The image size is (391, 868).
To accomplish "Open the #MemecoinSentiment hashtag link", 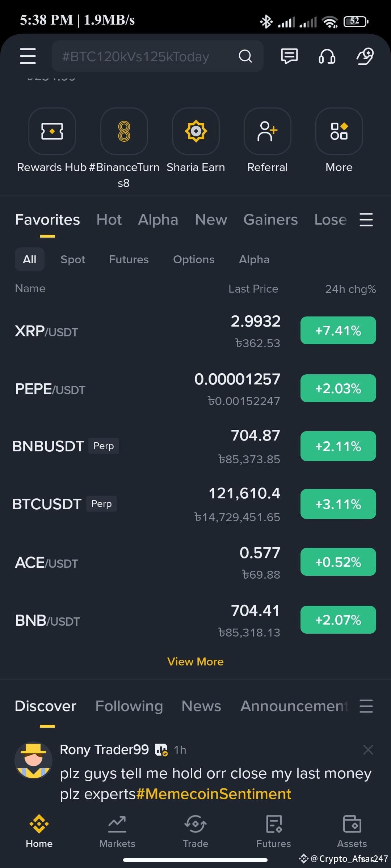I will [x=214, y=794].
